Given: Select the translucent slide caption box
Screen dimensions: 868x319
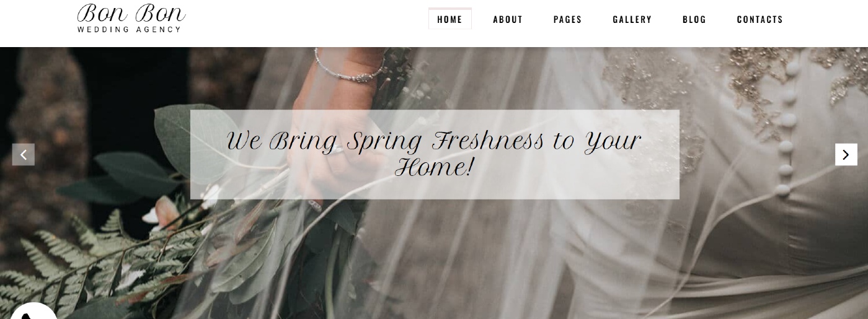Looking at the screenshot, I should [435, 154].
